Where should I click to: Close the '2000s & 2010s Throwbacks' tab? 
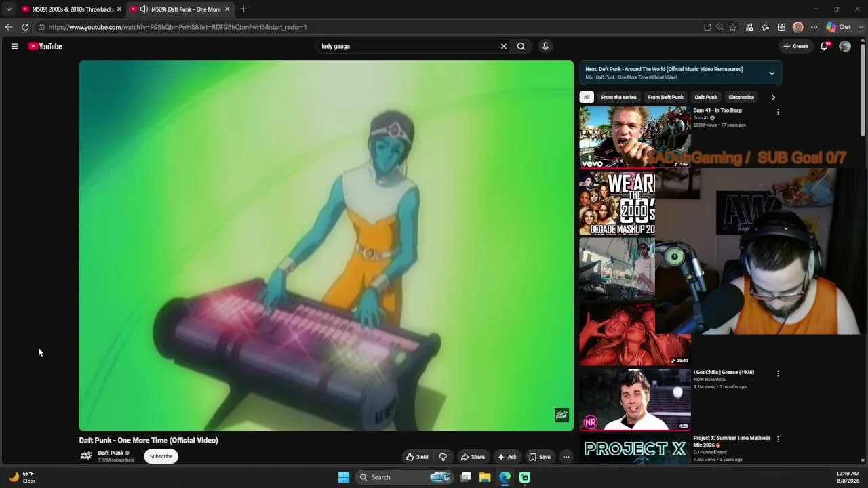119,9
